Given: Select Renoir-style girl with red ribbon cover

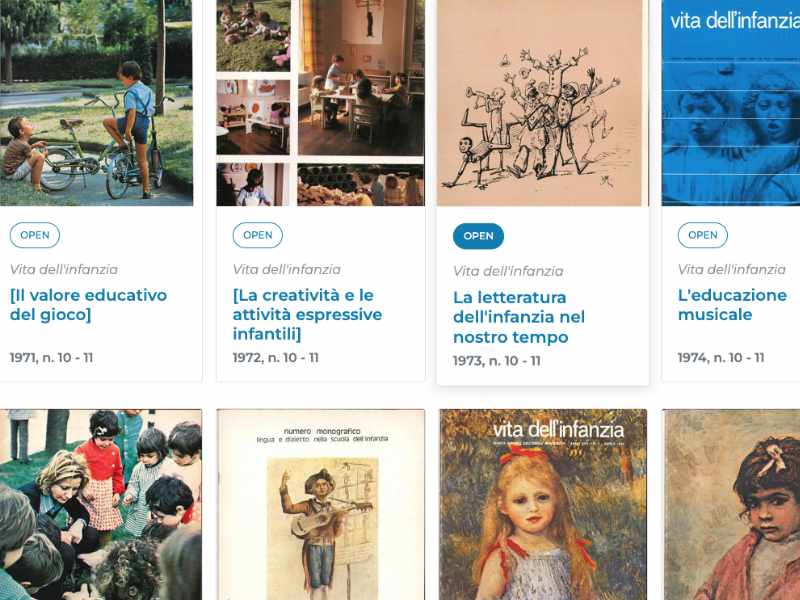Looking at the screenshot, I should tap(543, 505).
